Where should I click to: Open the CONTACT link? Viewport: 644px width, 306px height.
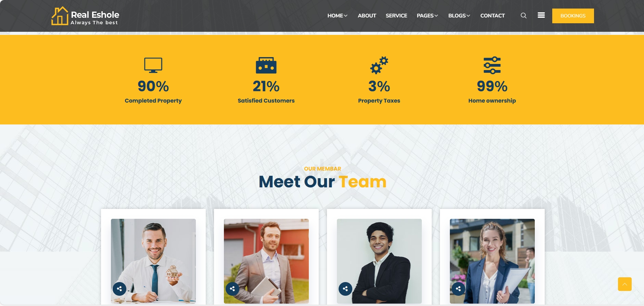coord(493,16)
